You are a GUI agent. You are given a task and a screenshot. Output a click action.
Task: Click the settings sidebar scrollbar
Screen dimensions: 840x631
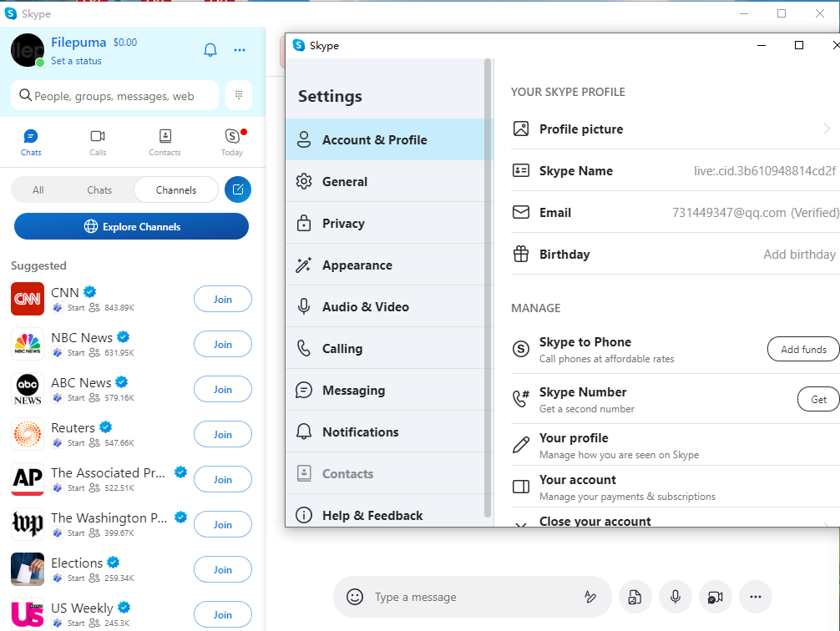488,288
